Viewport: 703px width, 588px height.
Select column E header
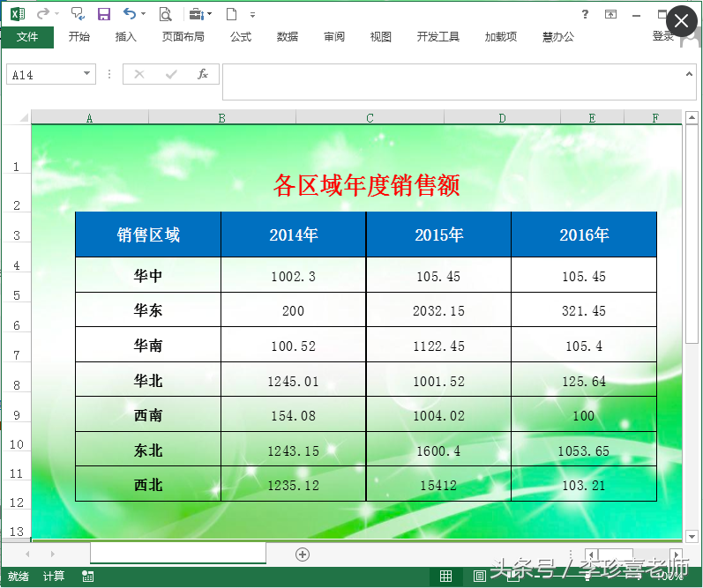(x=592, y=118)
